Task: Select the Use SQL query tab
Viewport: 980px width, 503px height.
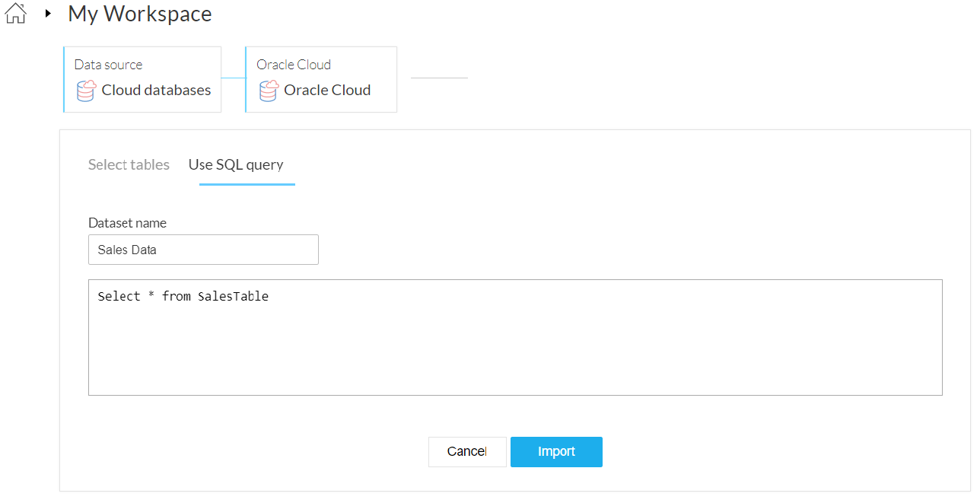Action: [236, 164]
